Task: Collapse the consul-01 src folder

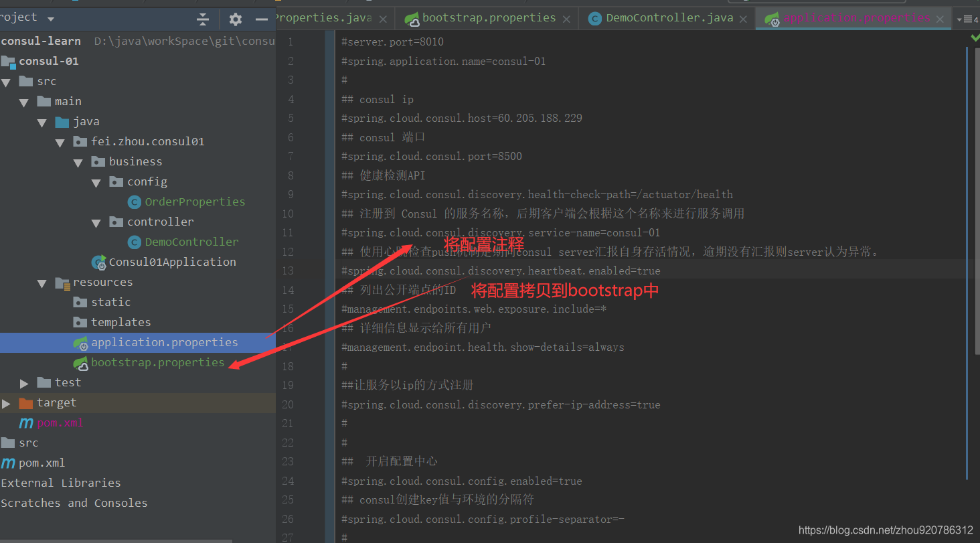Action: pyautogui.click(x=6, y=82)
